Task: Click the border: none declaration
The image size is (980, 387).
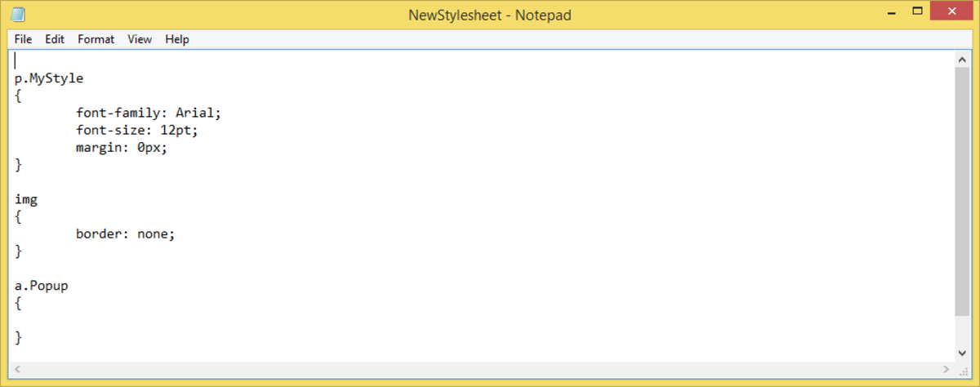Action: click(125, 234)
